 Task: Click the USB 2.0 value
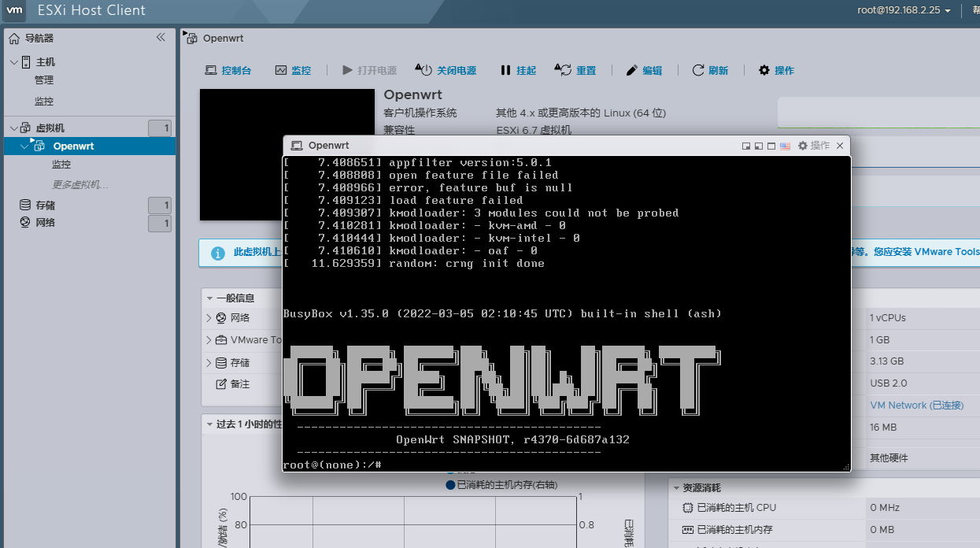point(889,383)
